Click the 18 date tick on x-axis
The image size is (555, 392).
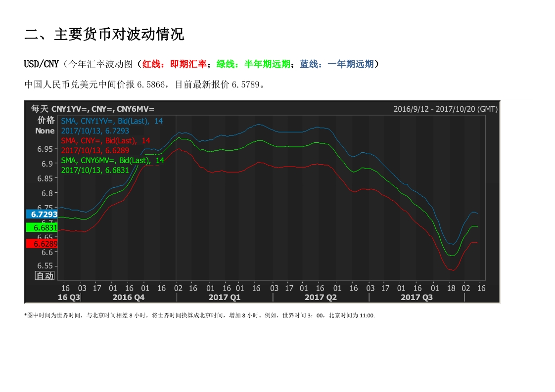pyautogui.click(x=451, y=288)
